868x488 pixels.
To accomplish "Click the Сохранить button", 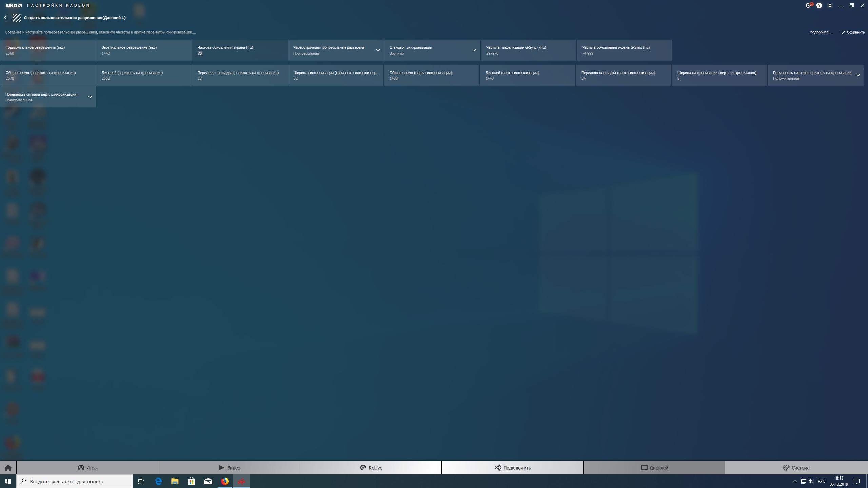I will click(852, 32).
